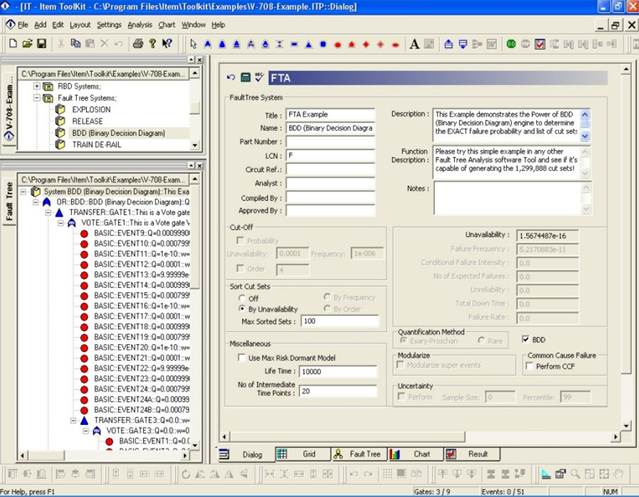Collapse the System BDD root node
The width and height of the screenshot is (639, 497).
pyautogui.click(x=22, y=190)
